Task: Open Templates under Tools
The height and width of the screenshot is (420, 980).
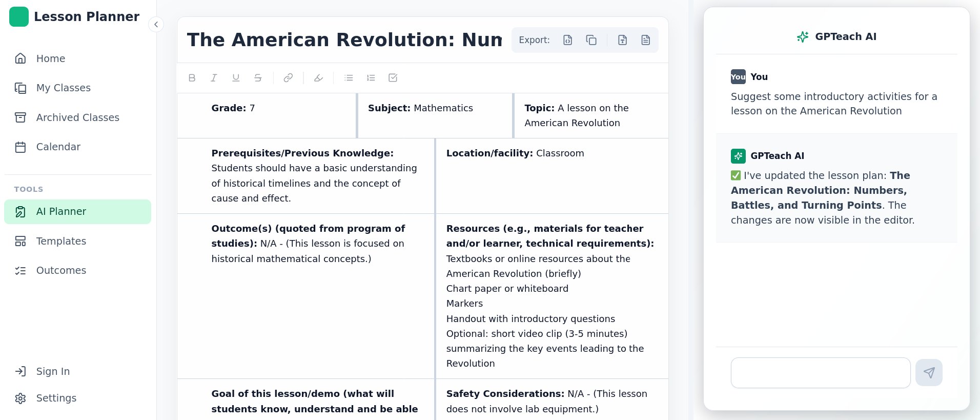Action: [78, 241]
